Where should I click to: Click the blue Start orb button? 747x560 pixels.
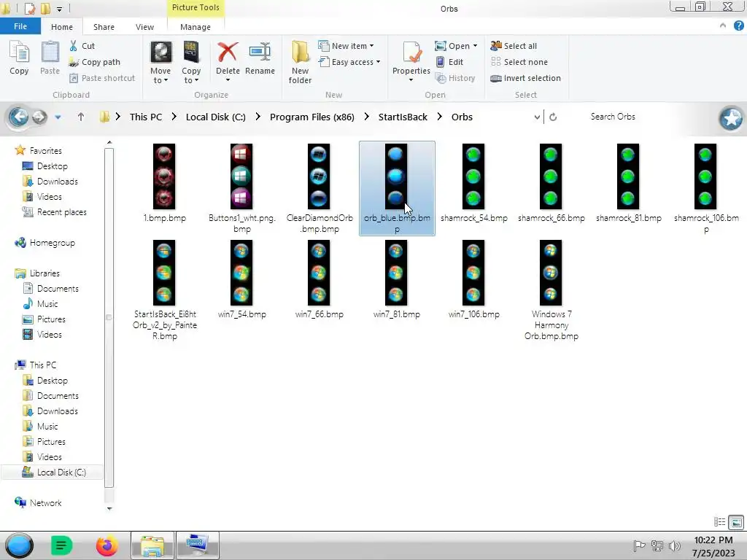click(x=19, y=545)
